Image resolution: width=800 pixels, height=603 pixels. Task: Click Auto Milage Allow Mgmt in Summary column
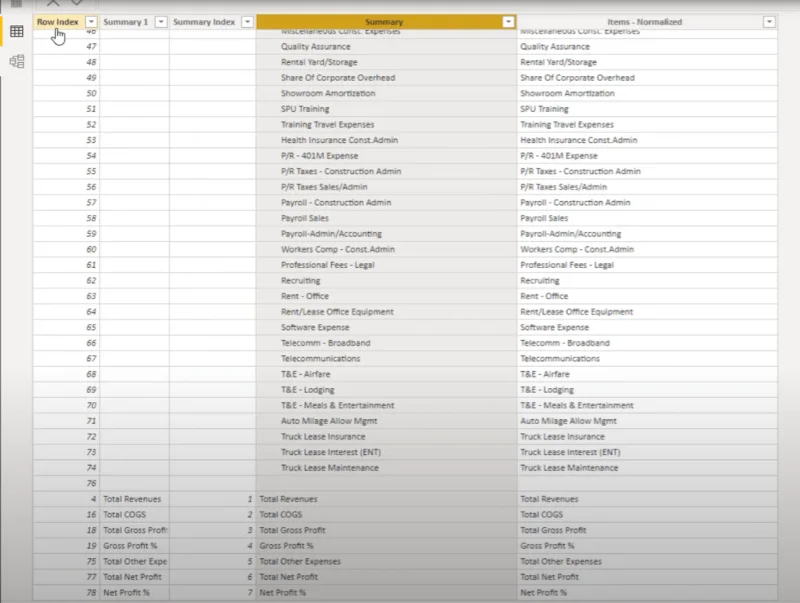click(x=329, y=421)
